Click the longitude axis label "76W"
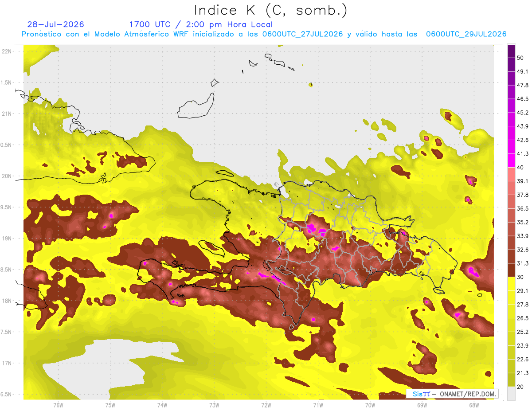The image size is (532, 411). 58,405
